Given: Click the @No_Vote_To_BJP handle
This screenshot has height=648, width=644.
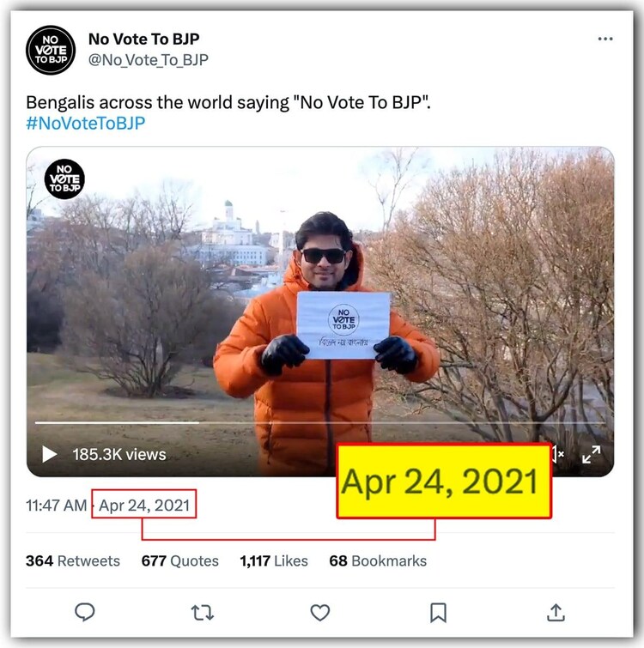Looking at the screenshot, I should point(149,59).
